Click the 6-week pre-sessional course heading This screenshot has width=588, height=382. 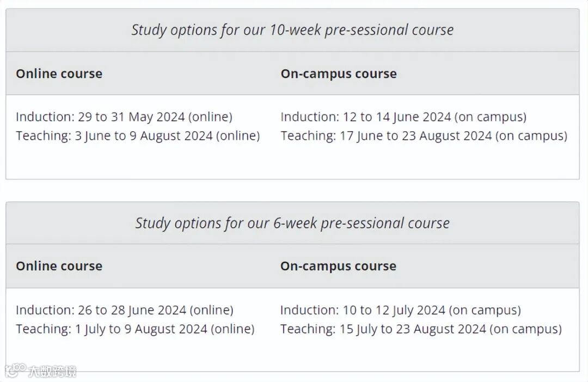292,223
